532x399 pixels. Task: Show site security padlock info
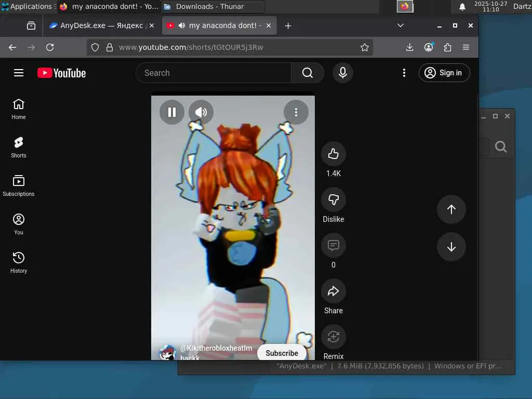click(x=109, y=47)
